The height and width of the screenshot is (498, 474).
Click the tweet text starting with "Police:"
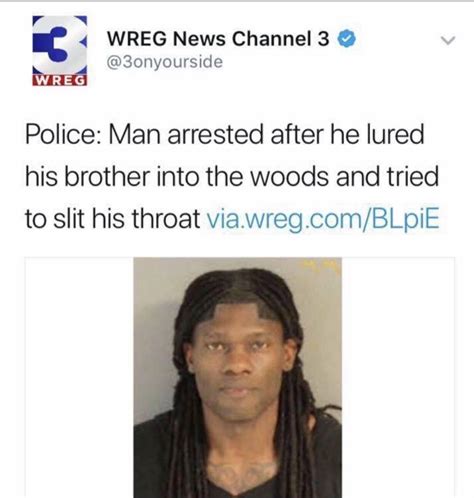click(232, 177)
